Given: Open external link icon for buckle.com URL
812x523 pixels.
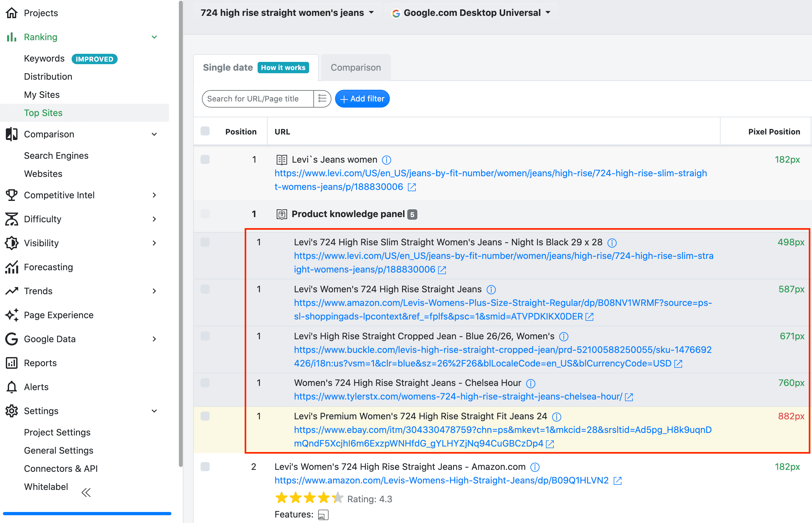Looking at the screenshot, I should tap(678, 364).
